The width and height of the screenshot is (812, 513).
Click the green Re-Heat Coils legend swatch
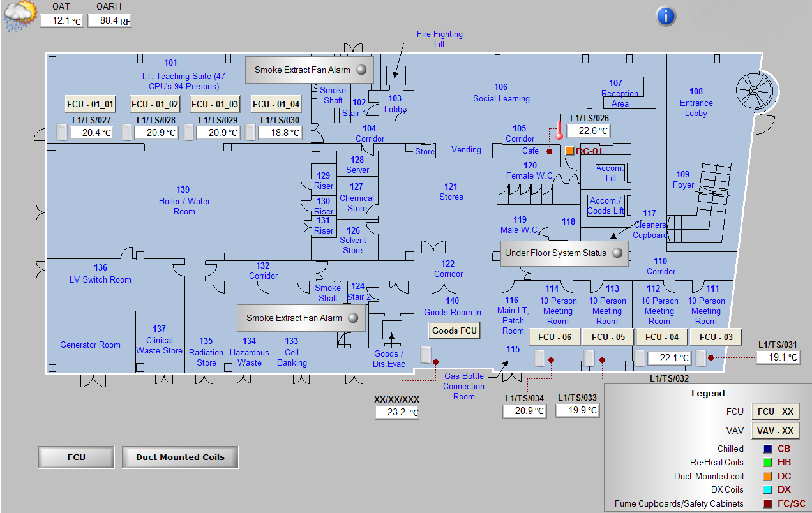pos(768,463)
